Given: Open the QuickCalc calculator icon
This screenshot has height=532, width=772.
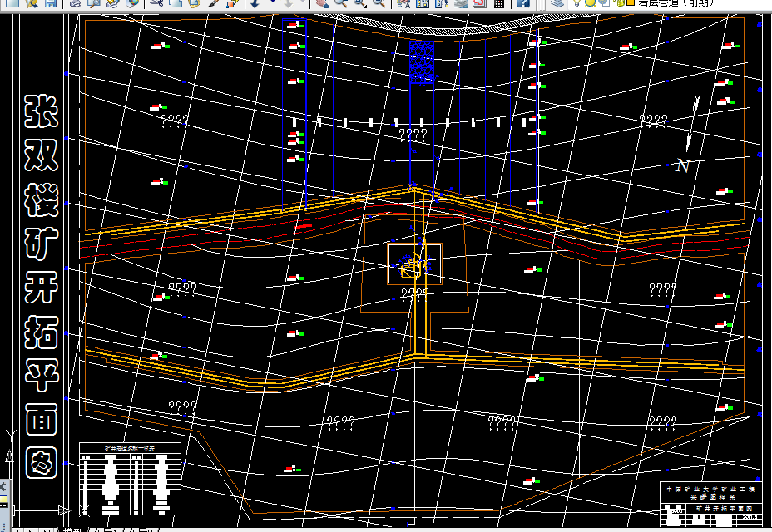Looking at the screenshot, I should (499, 3).
